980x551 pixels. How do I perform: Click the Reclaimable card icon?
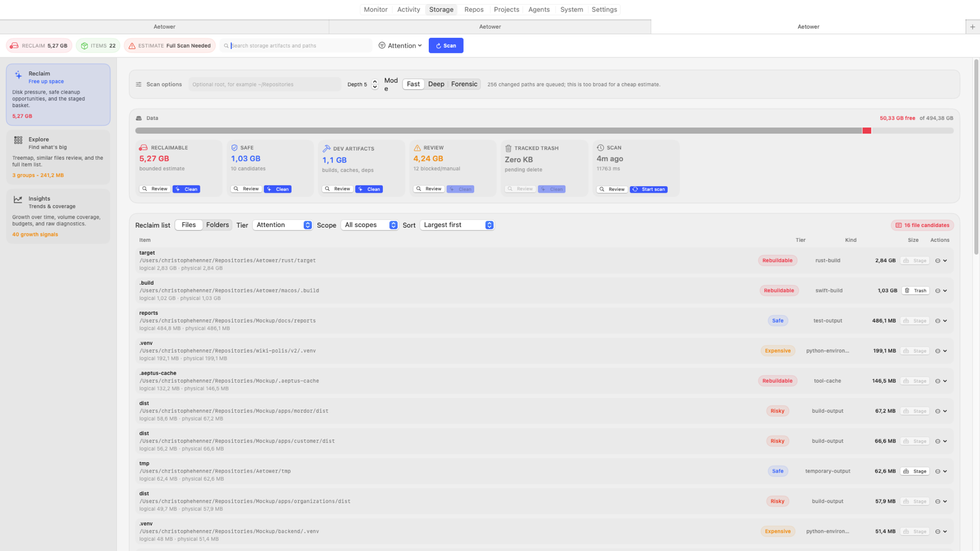coord(143,148)
